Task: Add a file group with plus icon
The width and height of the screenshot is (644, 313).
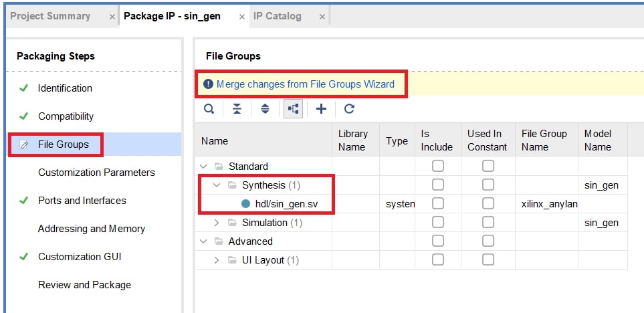Action: click(321, 109)
